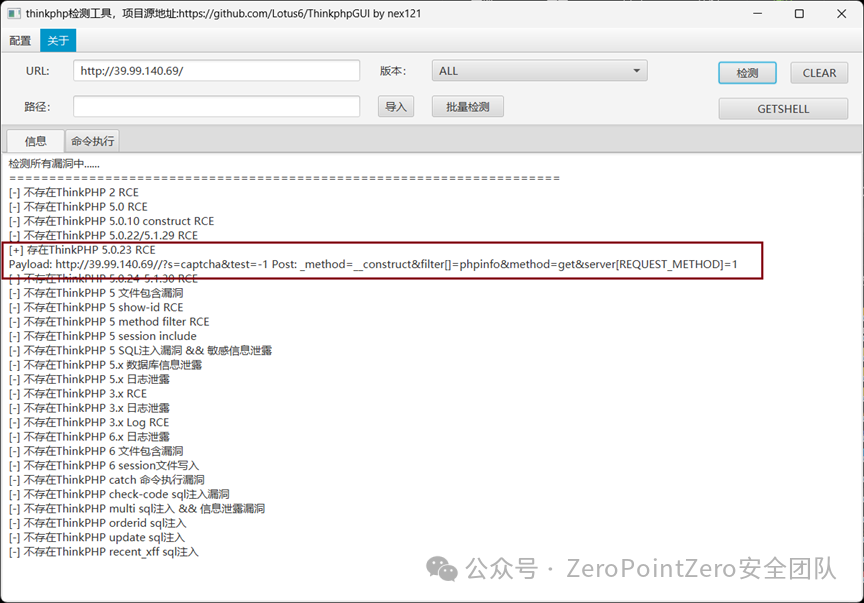Viewport: 864px width, 603px height.
Task: Click the 检测 button
Action: coord(747,73)
